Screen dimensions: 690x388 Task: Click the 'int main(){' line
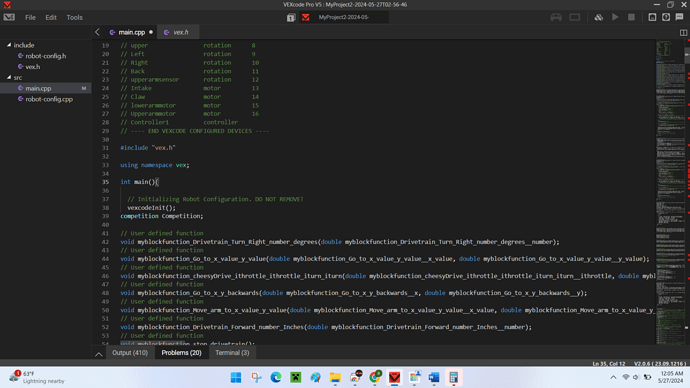pos(139,182)
